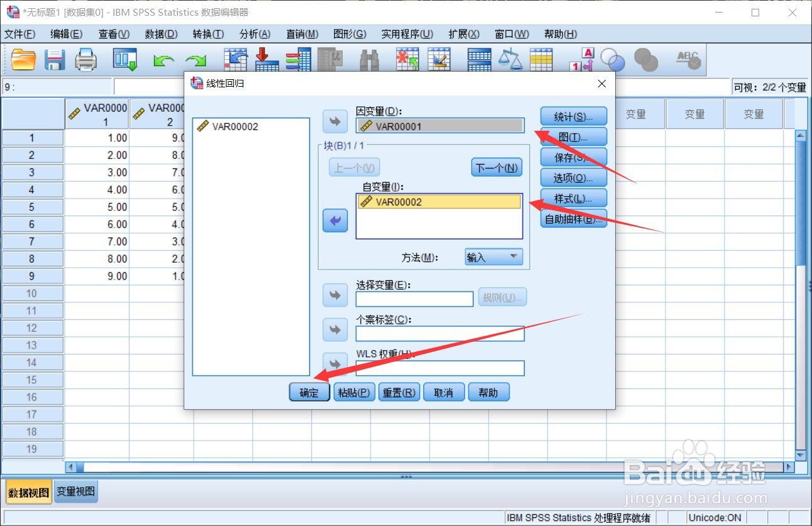Open the 窗口(W) menu
812x526 pixels.
pos(512,34)
